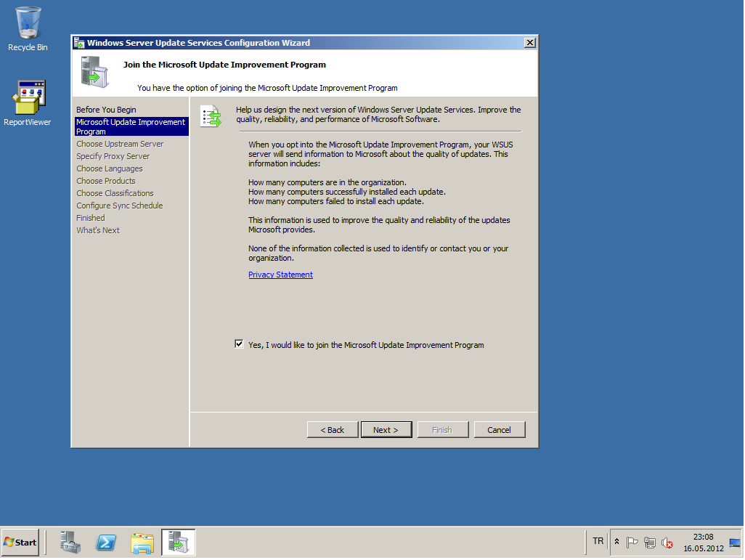Viewport: 745px width, 560px height.
Task: Open the TR input language selector
Action: pyautogui.click(x=598, y=541)
